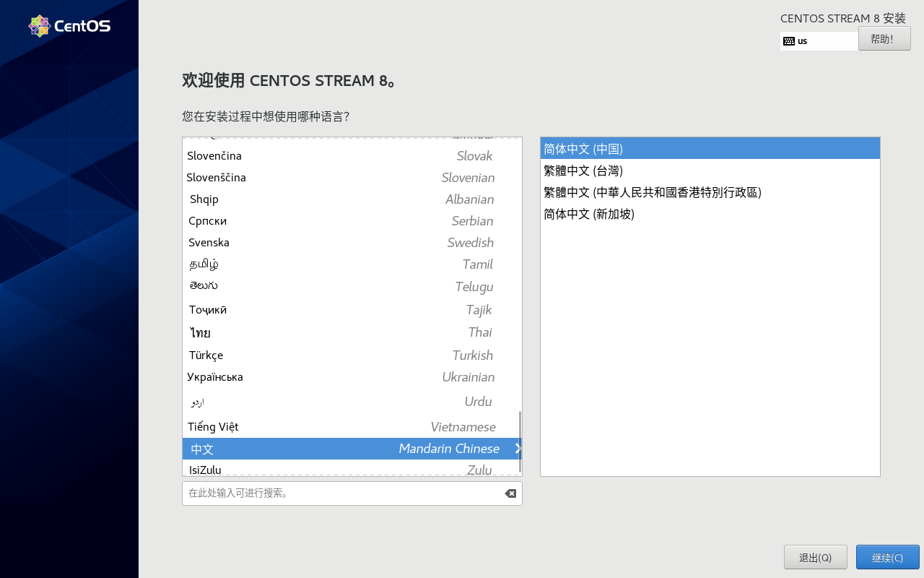The image size is (924, 578).
Task: Select Тоҷикӣ Tajik language
Action: [x=352, y=310]
